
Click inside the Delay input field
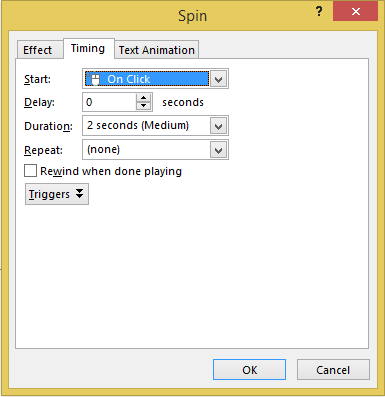click(x=109, y=102)
